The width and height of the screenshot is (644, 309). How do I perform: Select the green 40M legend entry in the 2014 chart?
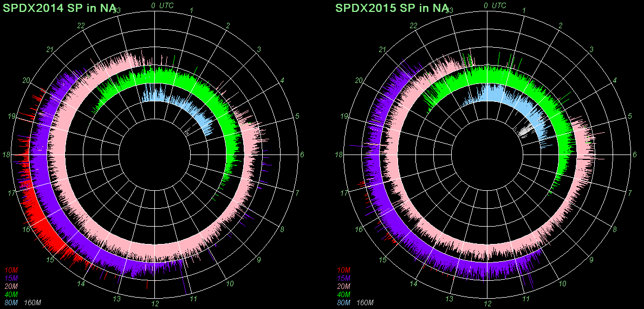(11, 294)
